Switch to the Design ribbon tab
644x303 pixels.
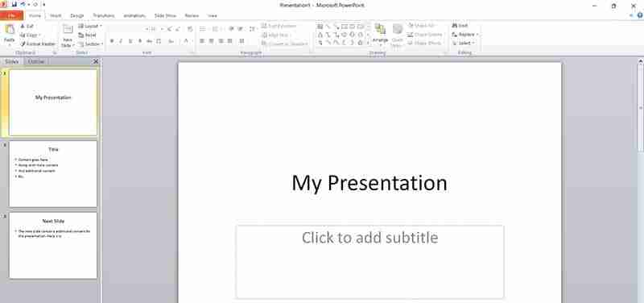[77, 15]
